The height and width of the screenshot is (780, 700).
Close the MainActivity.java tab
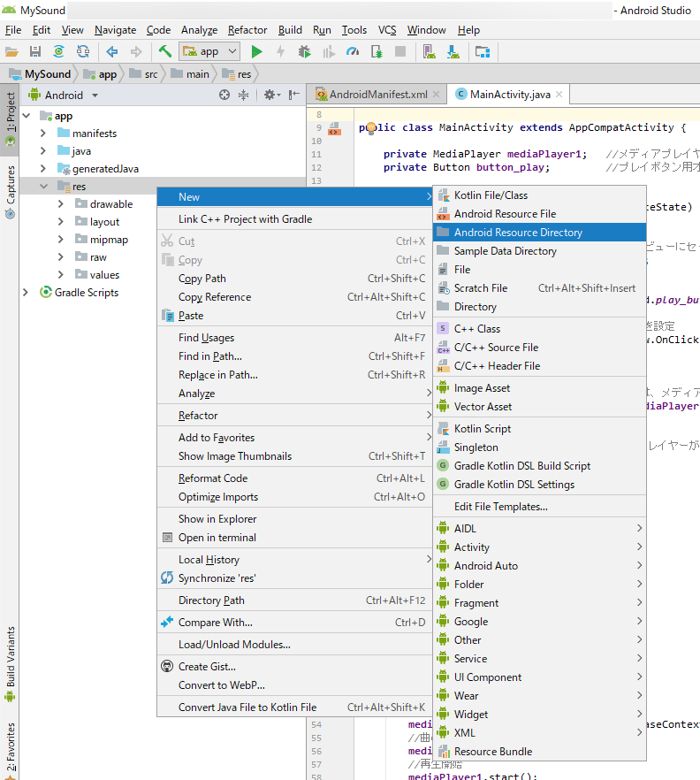[559, 95]
